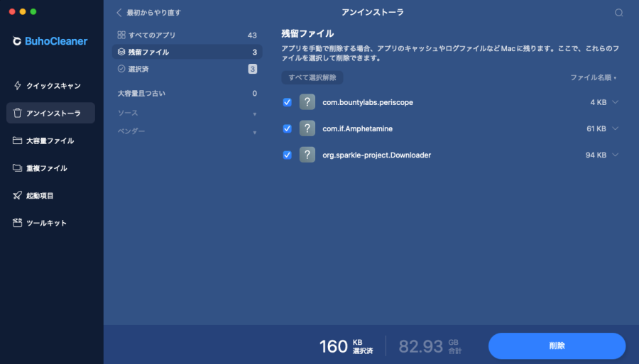Screen dimensions: 639x364
Task: Select アンインストーラ in the sidebar
Action: tap(50, 113)
